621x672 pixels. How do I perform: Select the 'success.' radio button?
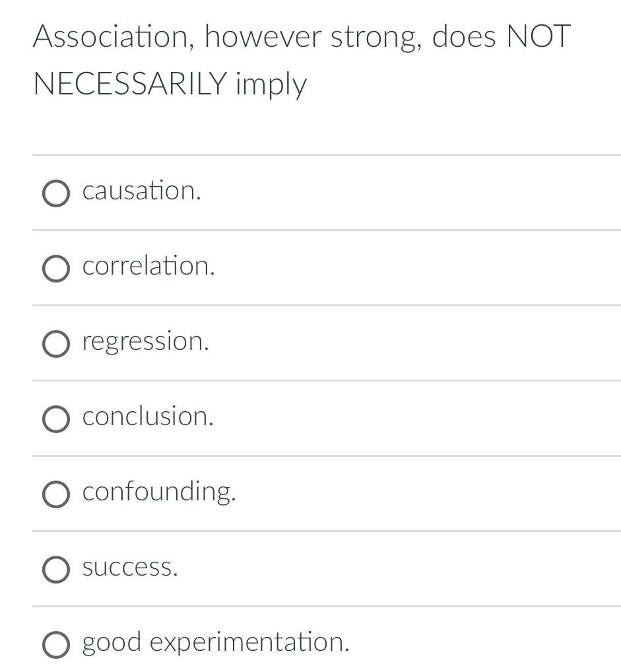click(x=55, y=569)
